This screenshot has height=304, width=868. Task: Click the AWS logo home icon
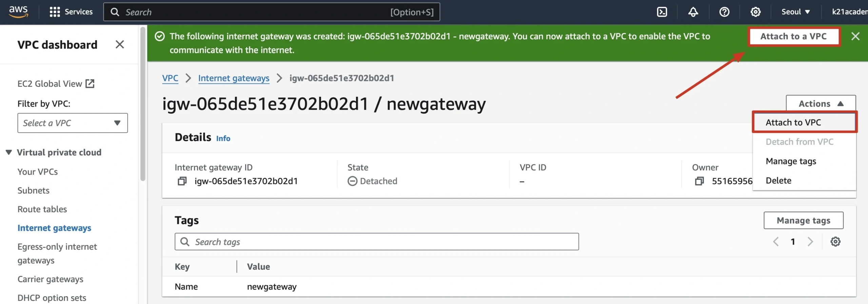(18, 12)
